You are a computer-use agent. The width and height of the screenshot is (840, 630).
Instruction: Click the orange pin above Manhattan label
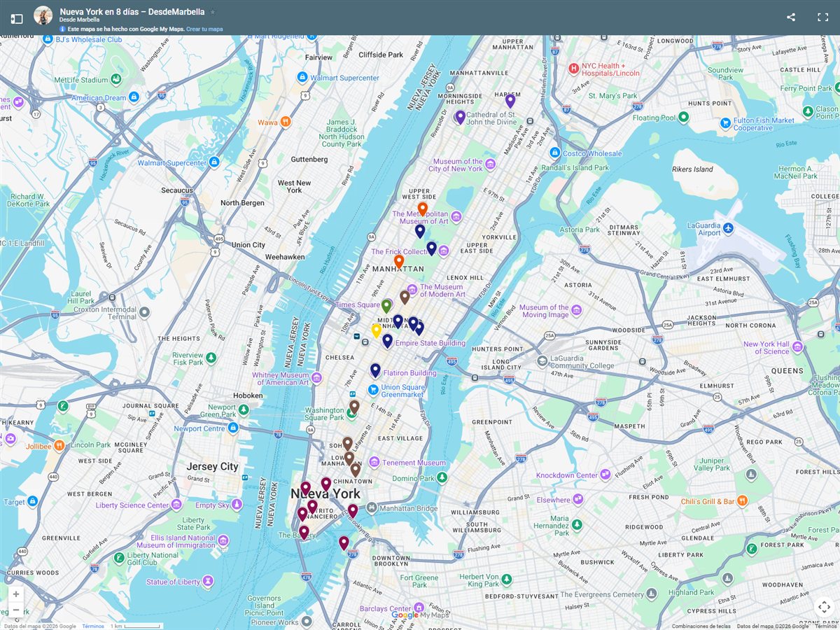399,261
